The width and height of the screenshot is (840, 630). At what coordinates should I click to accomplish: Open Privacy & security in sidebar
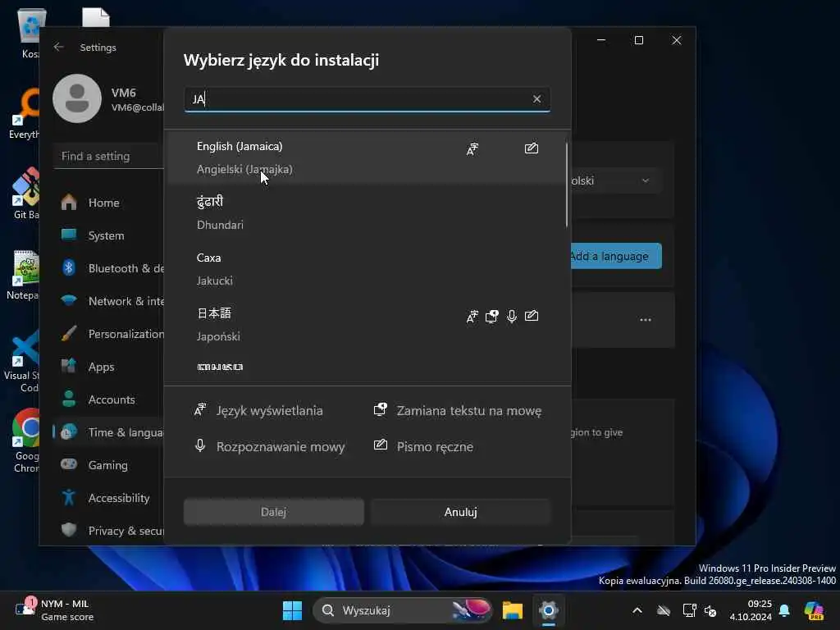coord(110,531)
